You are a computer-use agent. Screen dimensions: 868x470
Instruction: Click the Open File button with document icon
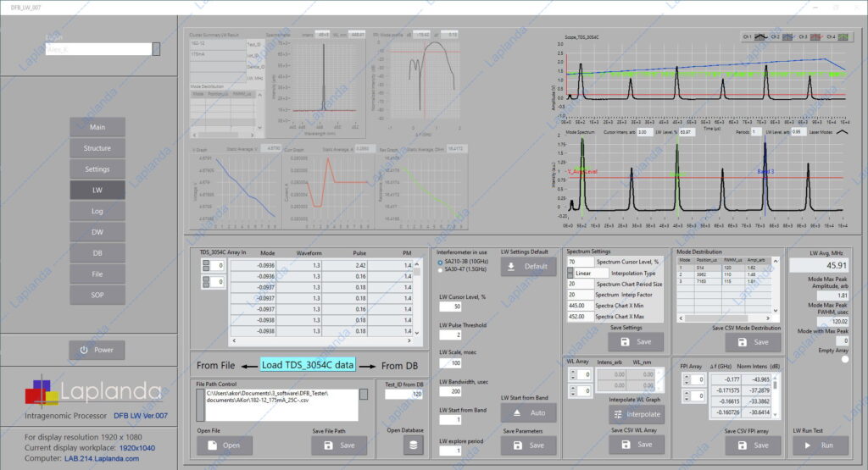click(224, 445)
